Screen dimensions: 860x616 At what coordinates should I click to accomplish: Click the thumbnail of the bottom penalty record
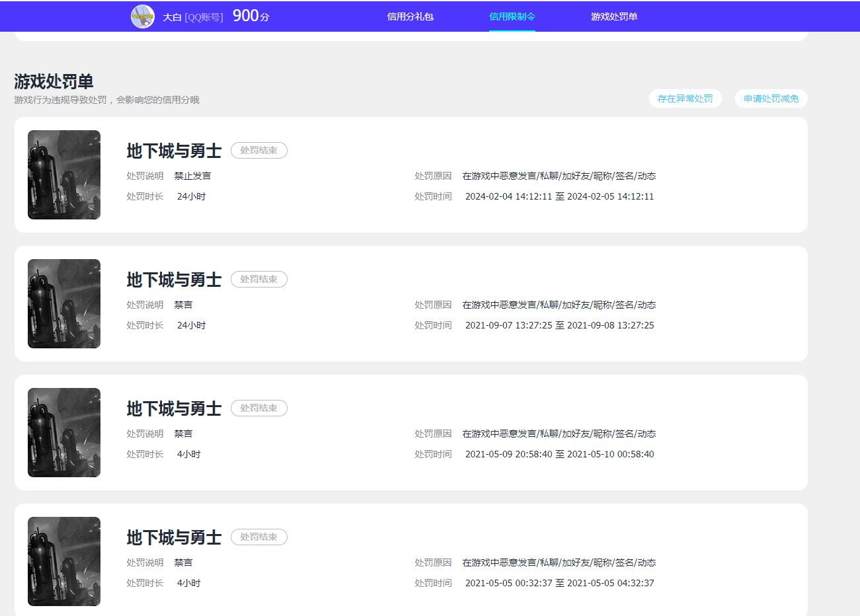click(x=63, y=560)
